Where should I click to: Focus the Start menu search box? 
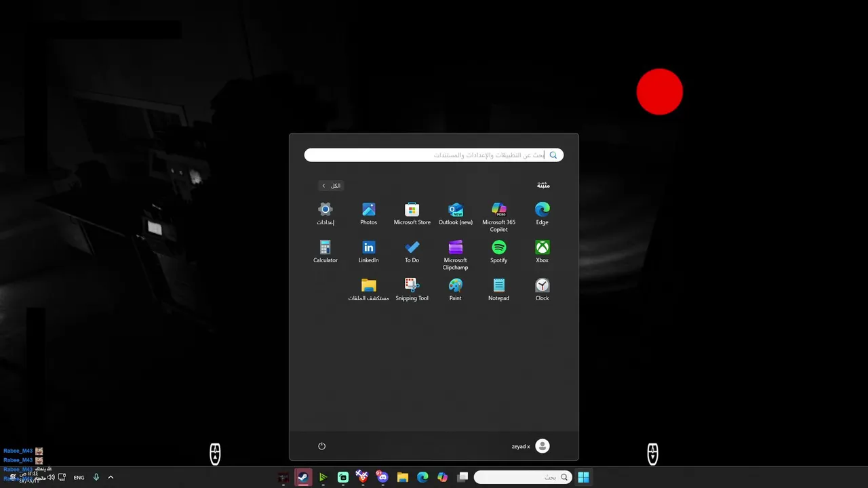(x=434, y=155)
